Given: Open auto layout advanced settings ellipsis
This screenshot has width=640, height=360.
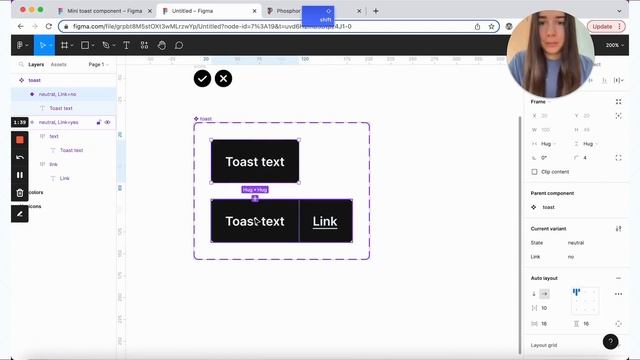Looking at the screenshot, I should click(x=618, y=294).
